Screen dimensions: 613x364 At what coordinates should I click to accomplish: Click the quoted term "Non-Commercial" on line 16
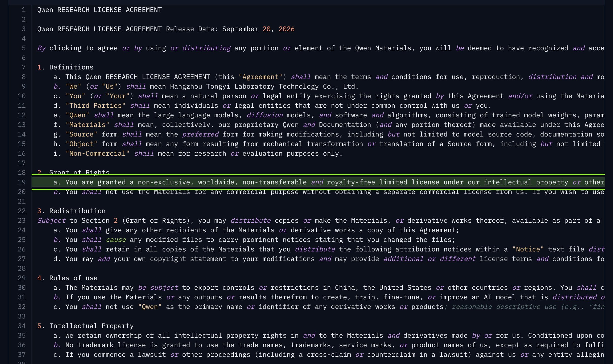[x=98, y=153]
